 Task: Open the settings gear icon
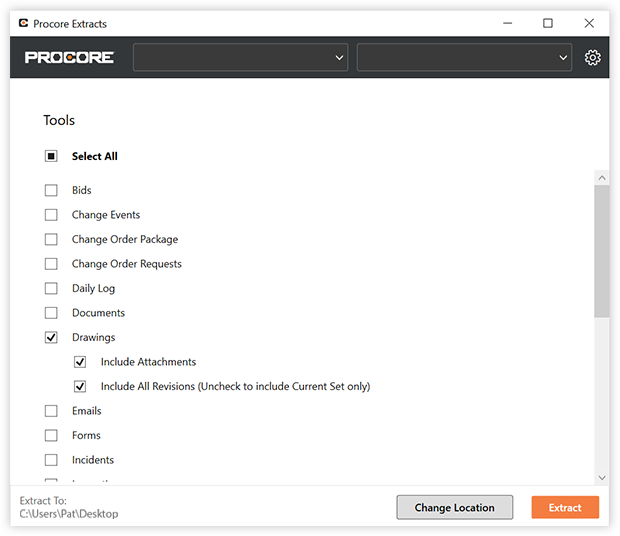592,58
